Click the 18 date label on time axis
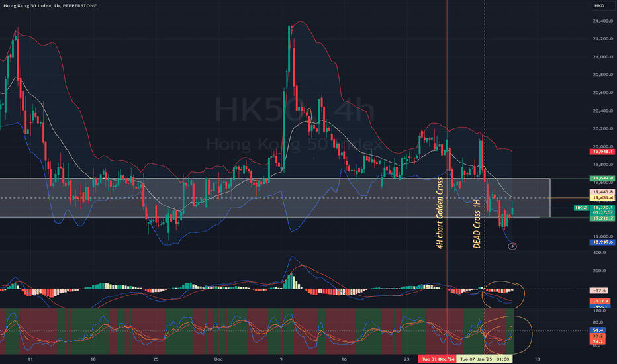 click(x=93, y=359)
